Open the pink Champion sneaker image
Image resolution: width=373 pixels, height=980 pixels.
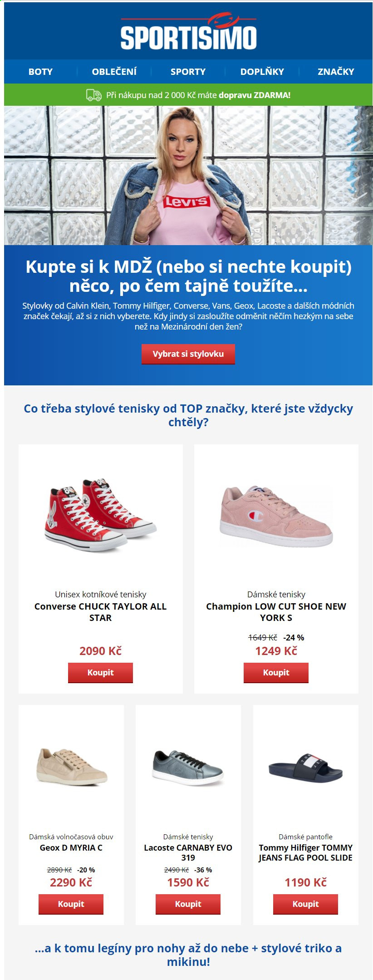pos(276,516)
